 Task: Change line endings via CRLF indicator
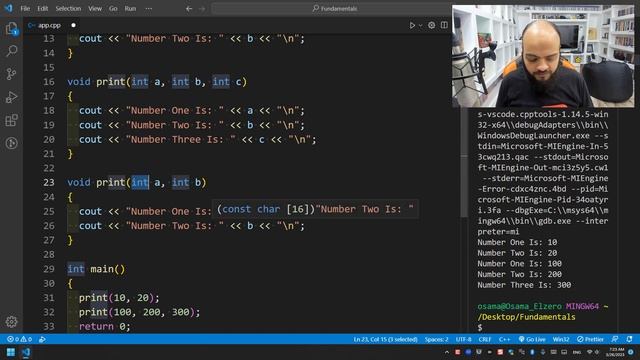[485, 339]
